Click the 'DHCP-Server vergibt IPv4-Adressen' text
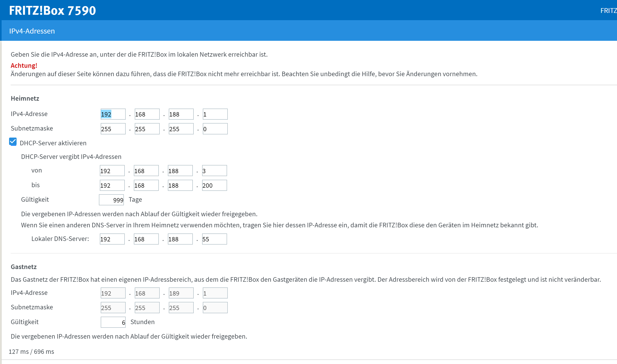617x364 pixels. pyautogui.click(x=71, y=157)
